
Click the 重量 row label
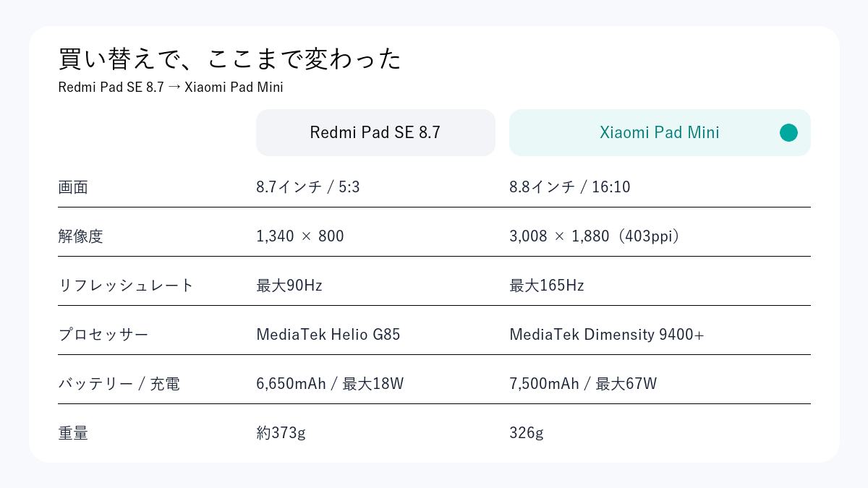click(x=73, y=433)
